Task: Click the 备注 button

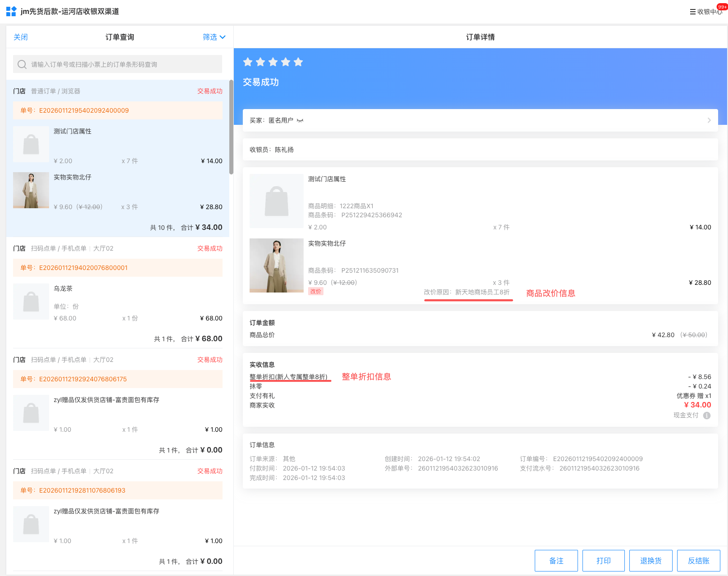Action: coord(556,561)
